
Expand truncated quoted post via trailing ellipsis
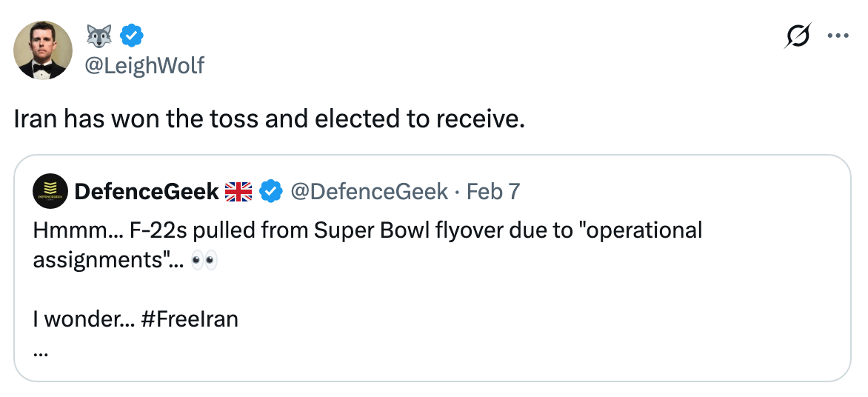coord(41,352)
